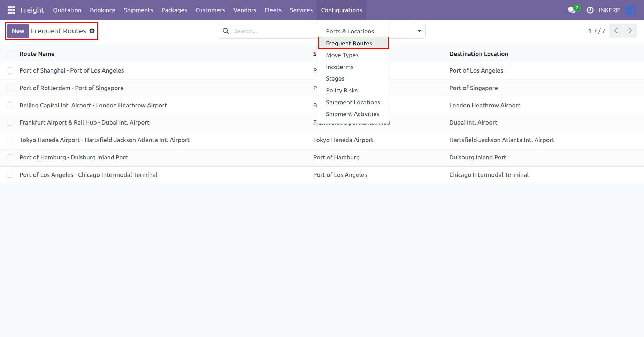Click the search magnifier icon
The width and height of the screenshot is (644, 337).
(226, 31)
